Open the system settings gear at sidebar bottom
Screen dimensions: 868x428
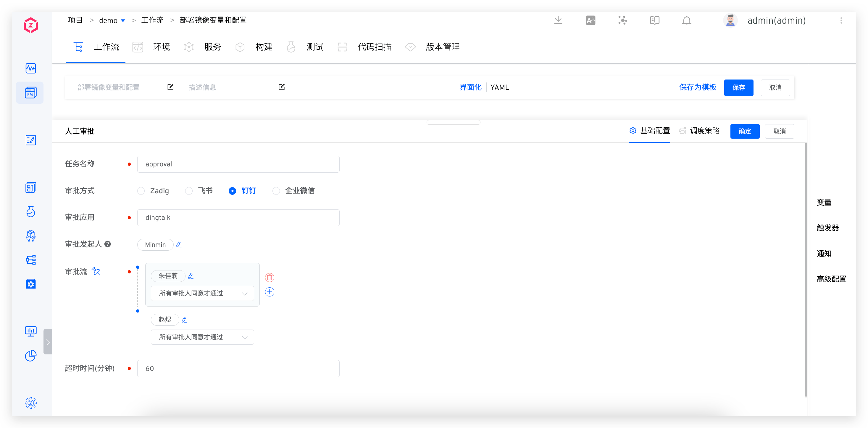coord(30,403)
